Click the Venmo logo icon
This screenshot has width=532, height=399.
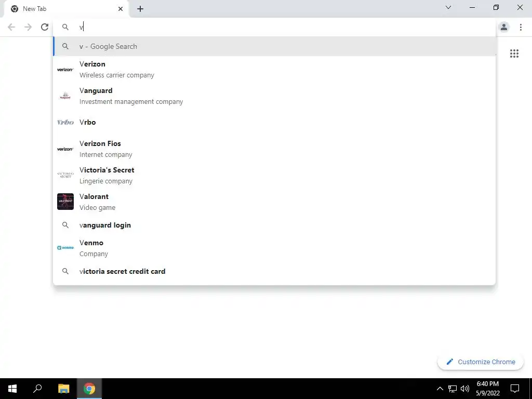pos(65,248)
